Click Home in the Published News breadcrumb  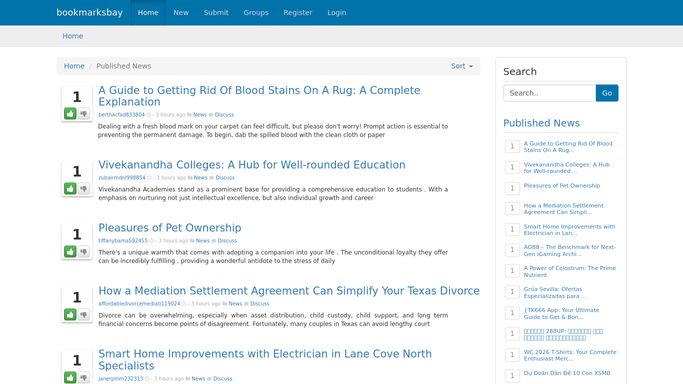coord(74,66)
